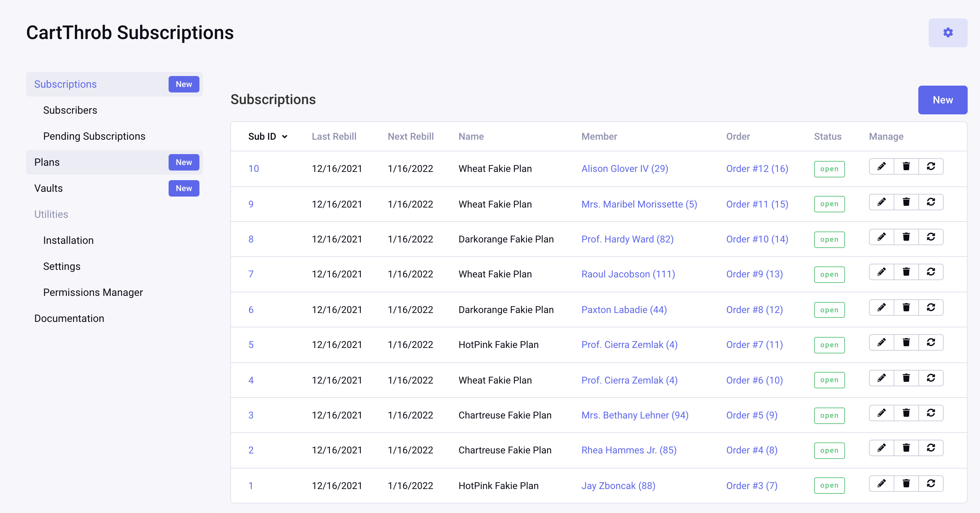Open Order #5 (9) link
The width and height of the screenshot is (980, 513).
click(751, 415)
